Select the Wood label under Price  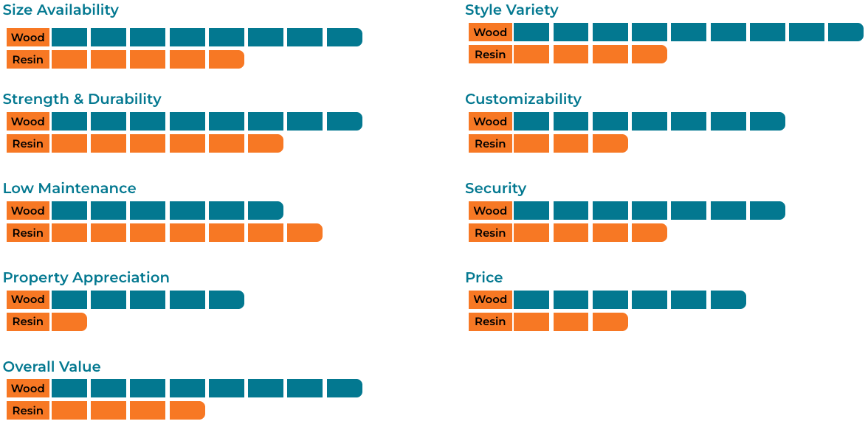pyautogui.click(x=490, y=299)
